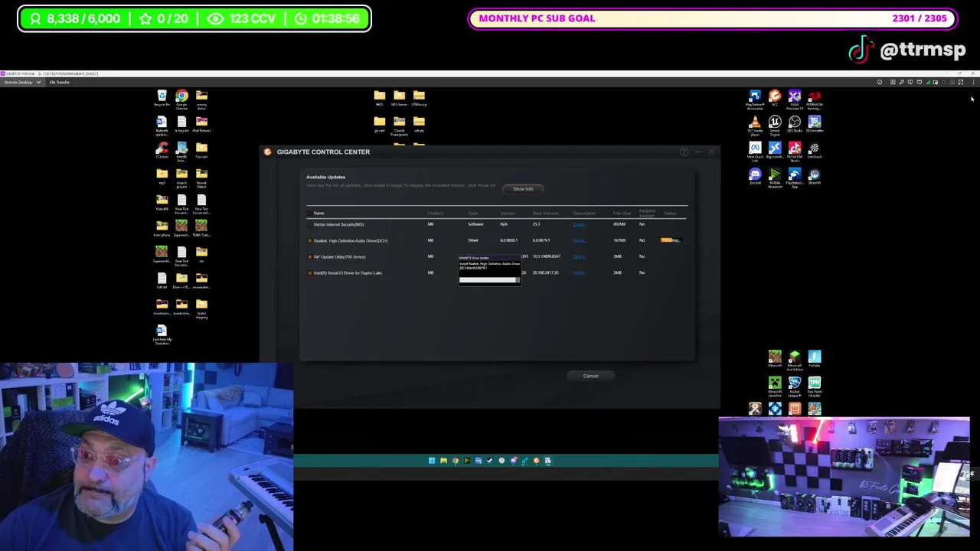
Task: Open the help question-mark icon in Gigabyte Control Center
Action: tap(684, 152)
